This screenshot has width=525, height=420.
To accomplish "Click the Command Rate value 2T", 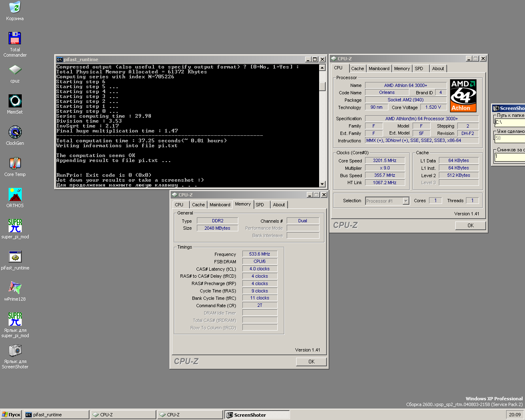I will 260,305.
